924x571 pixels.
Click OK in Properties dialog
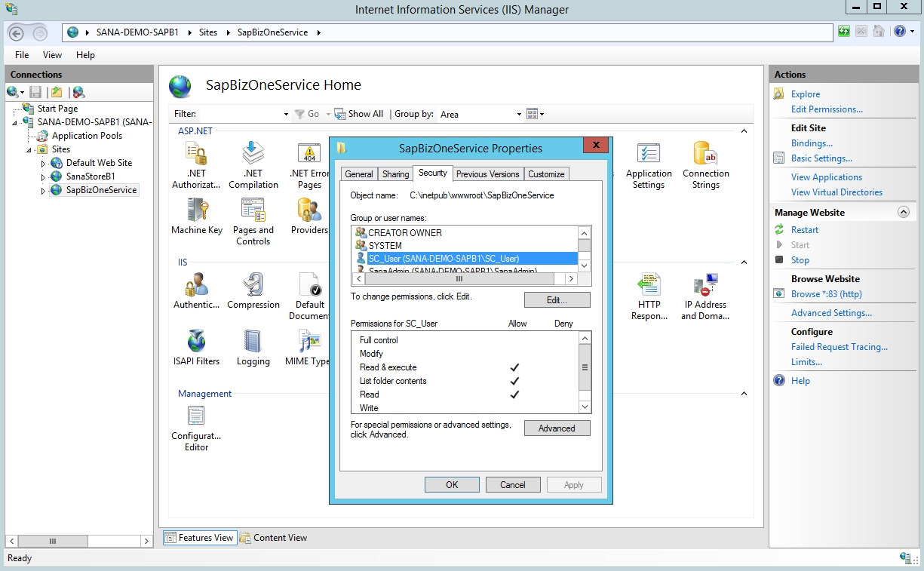[x=452, y=485]
